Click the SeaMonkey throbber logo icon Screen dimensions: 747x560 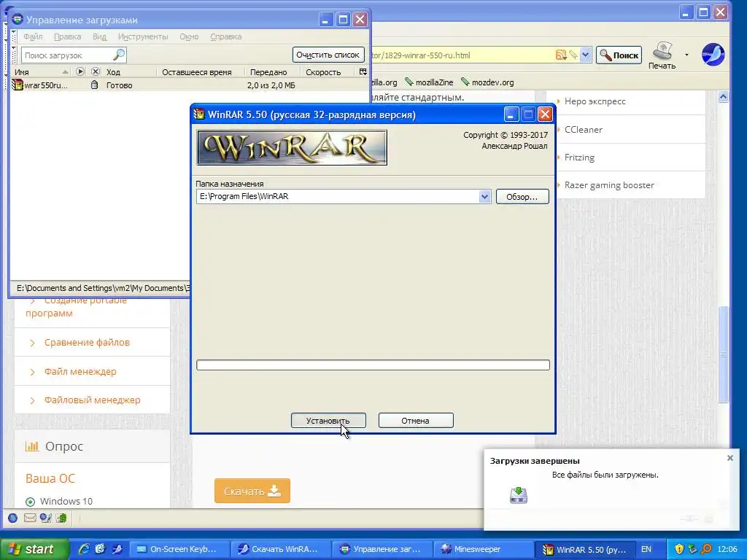(x=713, y=54)
